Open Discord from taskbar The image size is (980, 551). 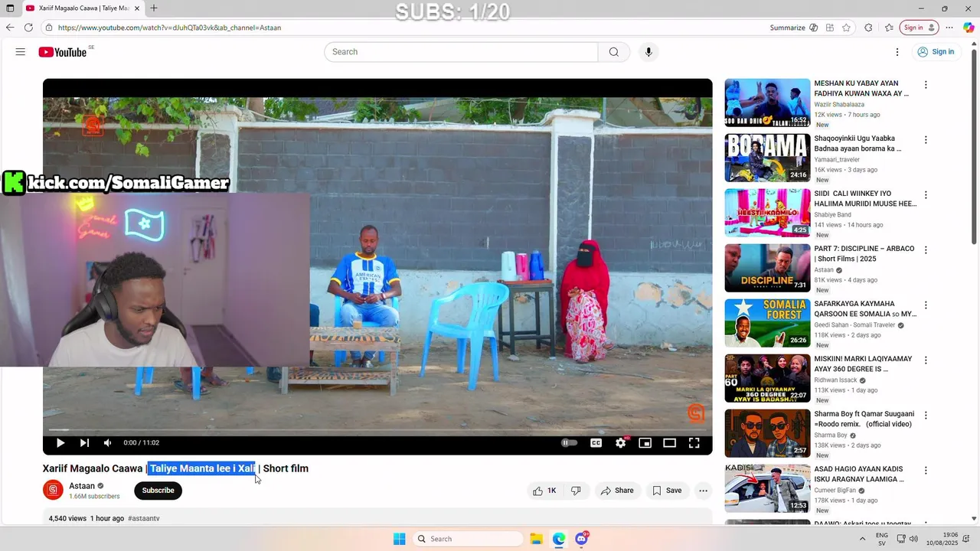click(582, 539)
